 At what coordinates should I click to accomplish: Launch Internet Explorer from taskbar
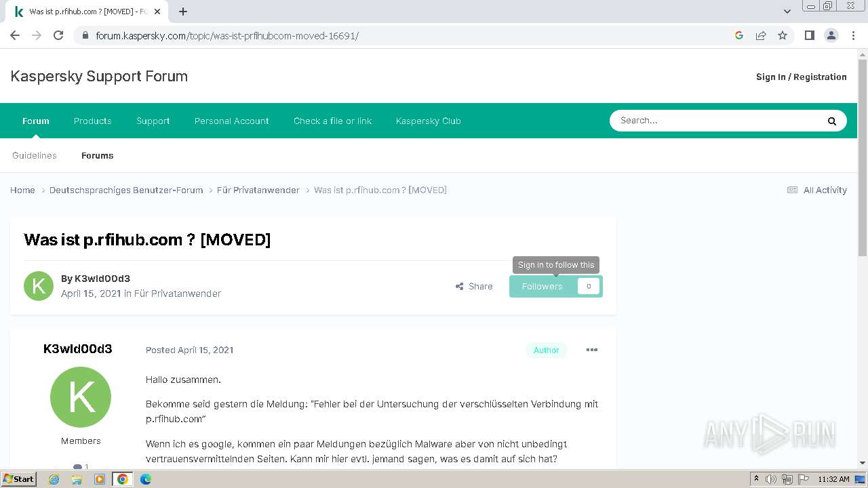click(x=54, y=479)
